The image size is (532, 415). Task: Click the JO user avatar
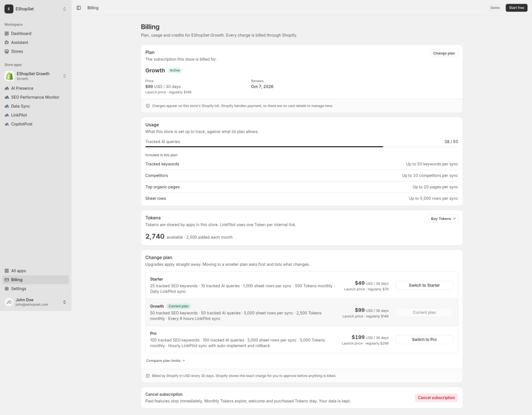(9, 302)
